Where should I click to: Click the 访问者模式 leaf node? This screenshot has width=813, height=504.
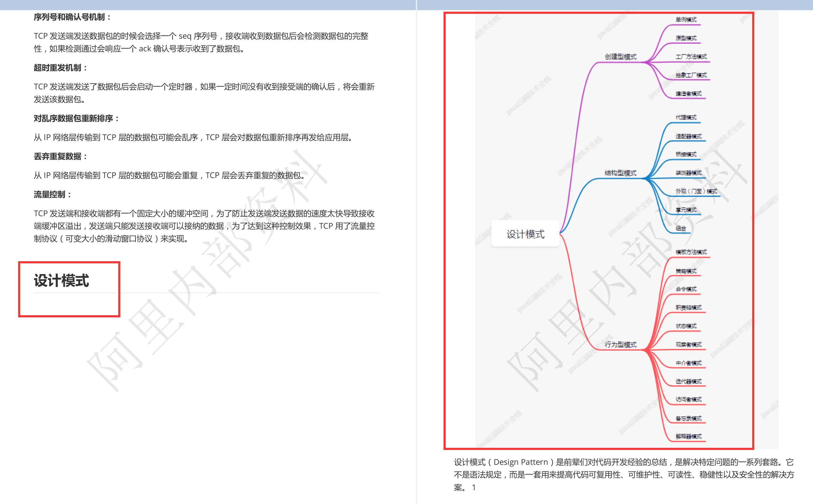pos(689,399)
